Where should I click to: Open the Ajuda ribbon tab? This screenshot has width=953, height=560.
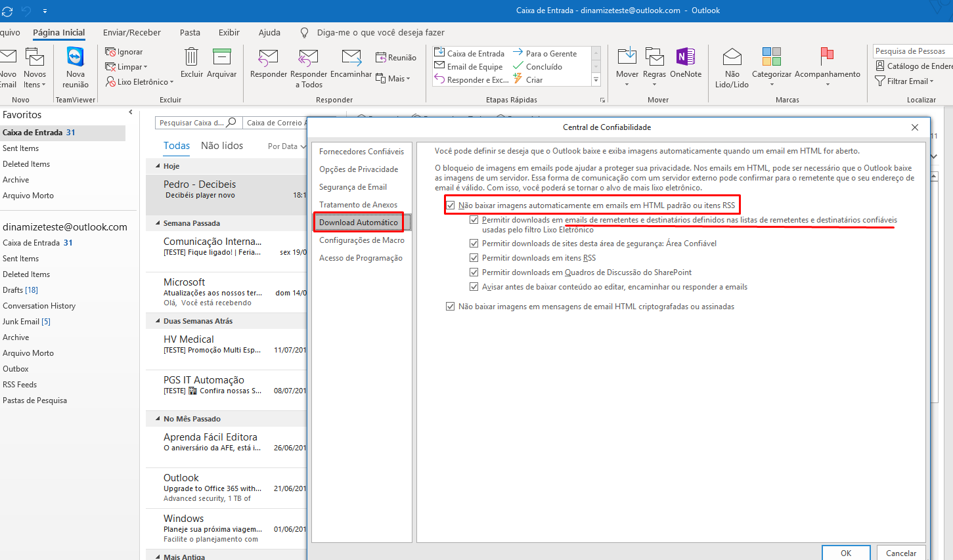(x=269, y=32)
